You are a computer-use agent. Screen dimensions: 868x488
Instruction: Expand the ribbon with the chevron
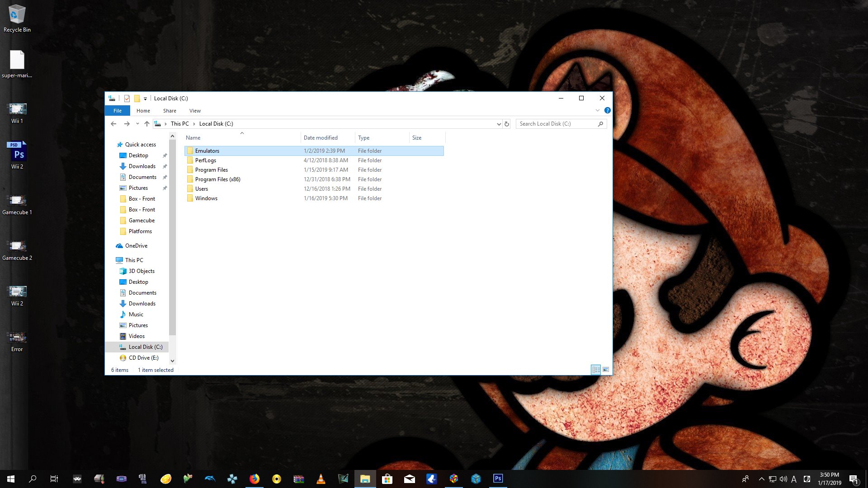pyautogui.click(x=598, y=110)
